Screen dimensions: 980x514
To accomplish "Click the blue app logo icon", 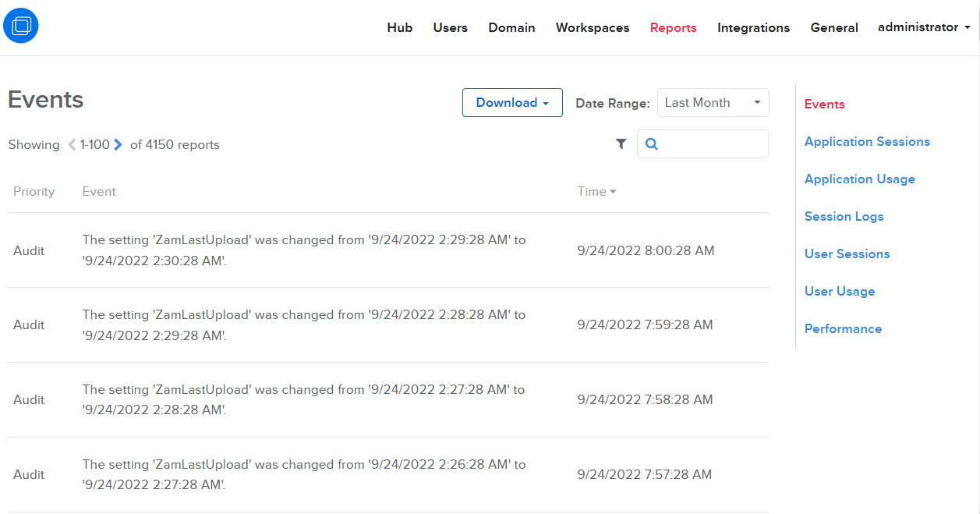I will [21, 26].
